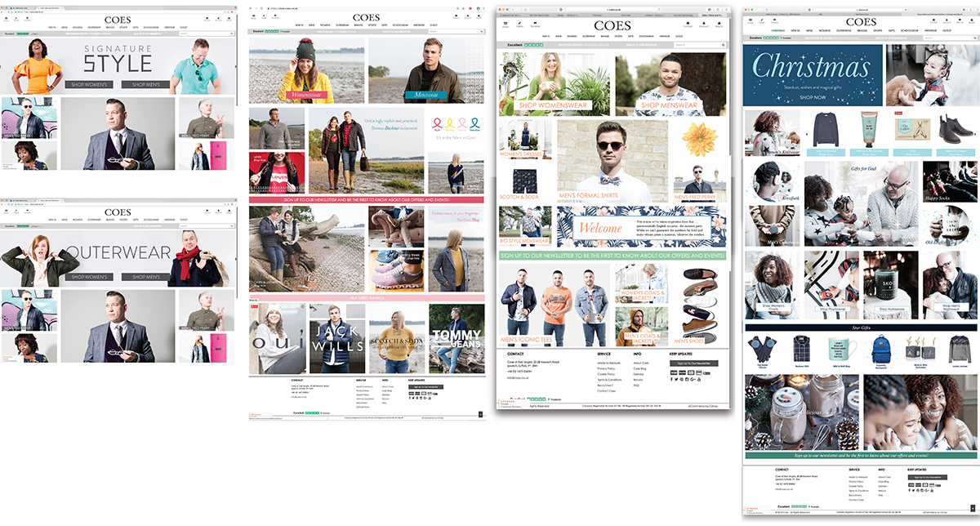
Task: Open Trustpilot Excellent rating in Shop Womenswear window
Action: 525,45
